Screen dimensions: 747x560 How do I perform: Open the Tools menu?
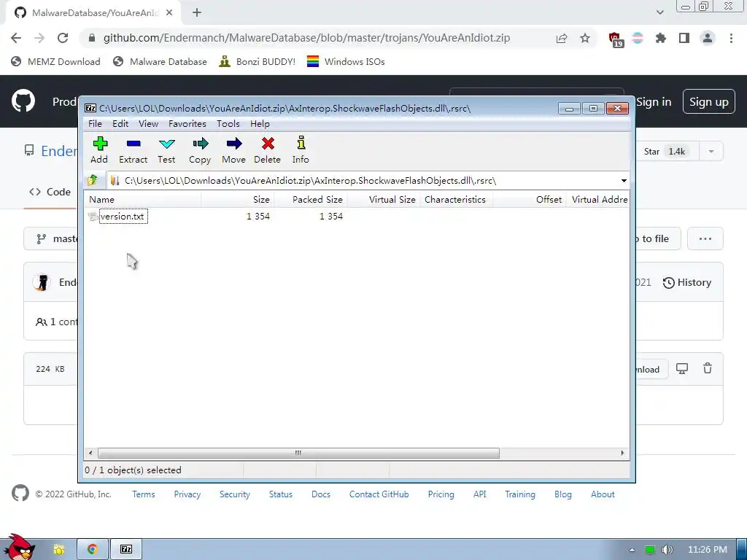pos(228,124)
